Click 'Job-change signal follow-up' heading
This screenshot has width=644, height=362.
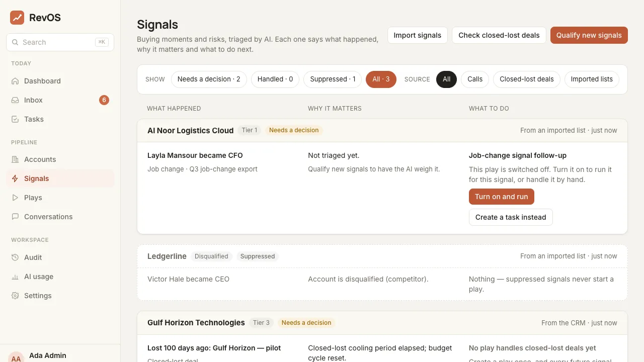coord(518,155)
